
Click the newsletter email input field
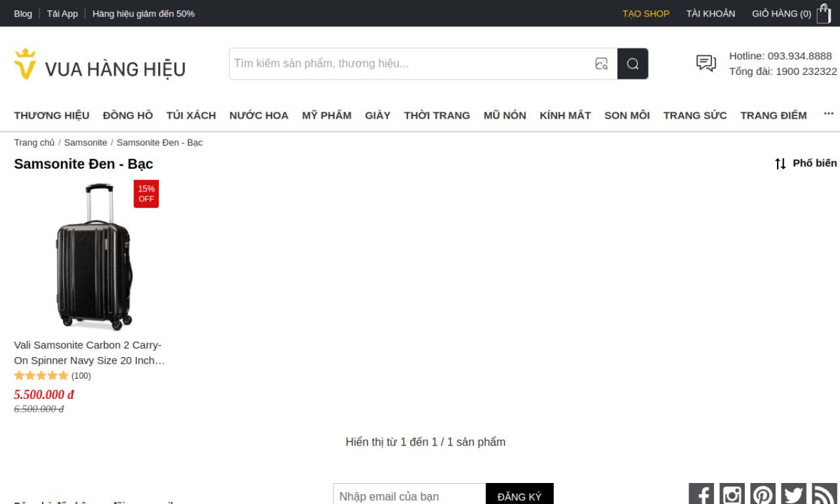click(x=409, y=496)
